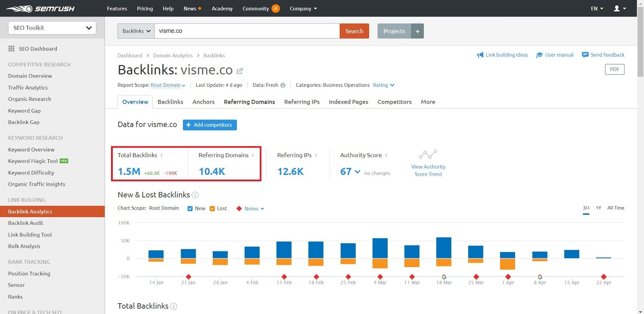Click the Data Fresh info icon
The height and width of the screenshot is (314, 644).
click(283, 85)
